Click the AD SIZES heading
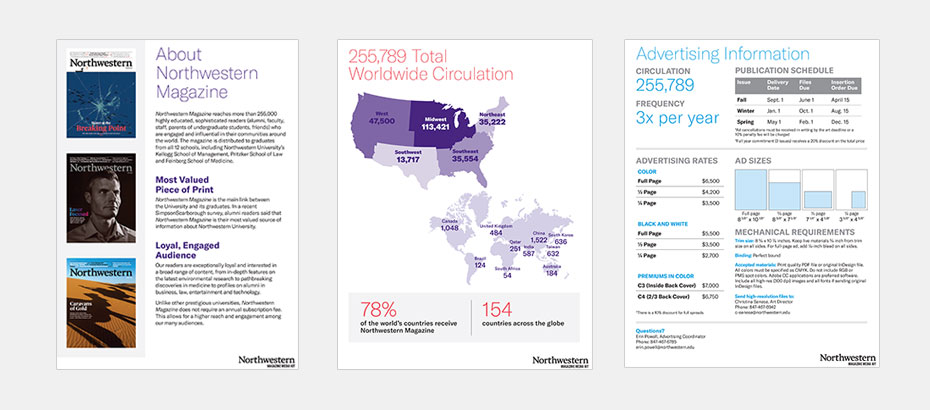This screenshot has width=930, height=410. [753, 161]
